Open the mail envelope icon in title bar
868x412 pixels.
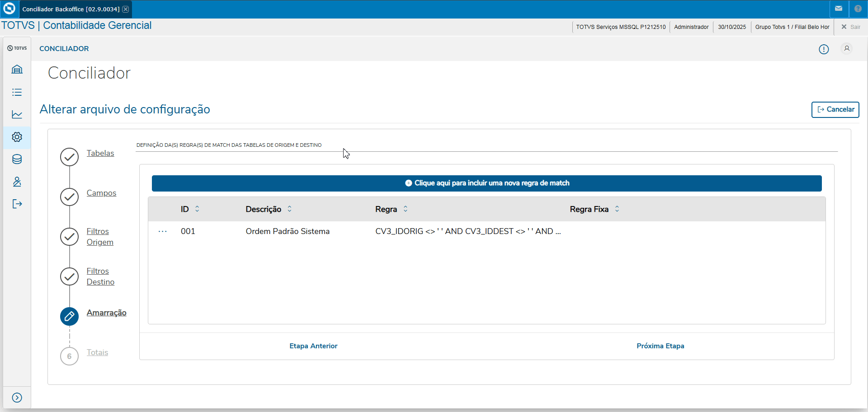click(x=839, y=9)
